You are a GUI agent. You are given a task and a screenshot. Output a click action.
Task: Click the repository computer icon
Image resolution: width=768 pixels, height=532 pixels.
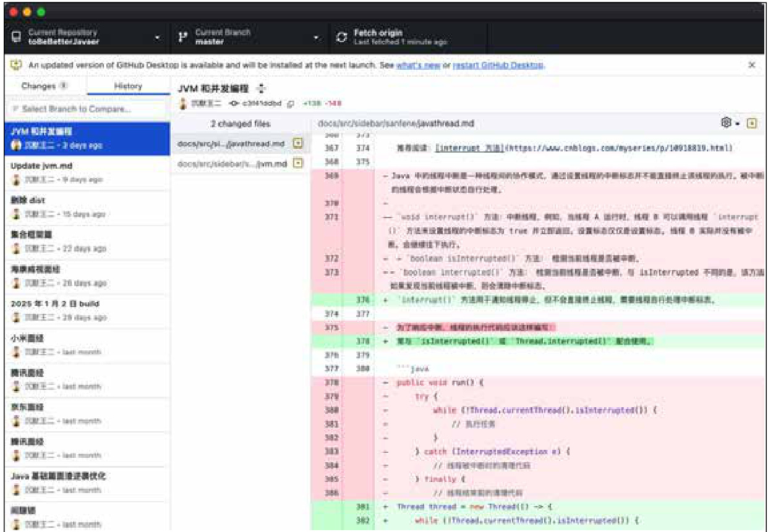(x=17, y=38)
